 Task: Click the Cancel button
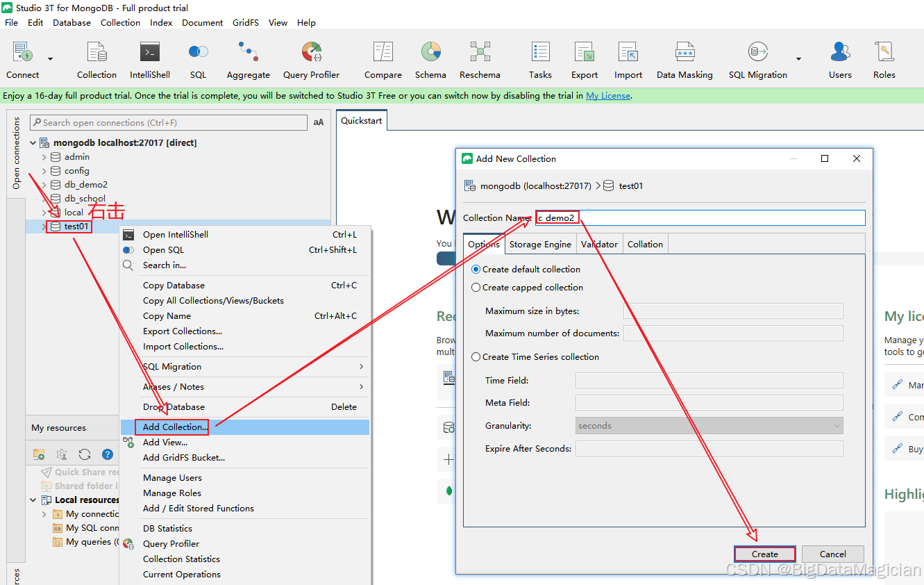(x=832, y=554)
